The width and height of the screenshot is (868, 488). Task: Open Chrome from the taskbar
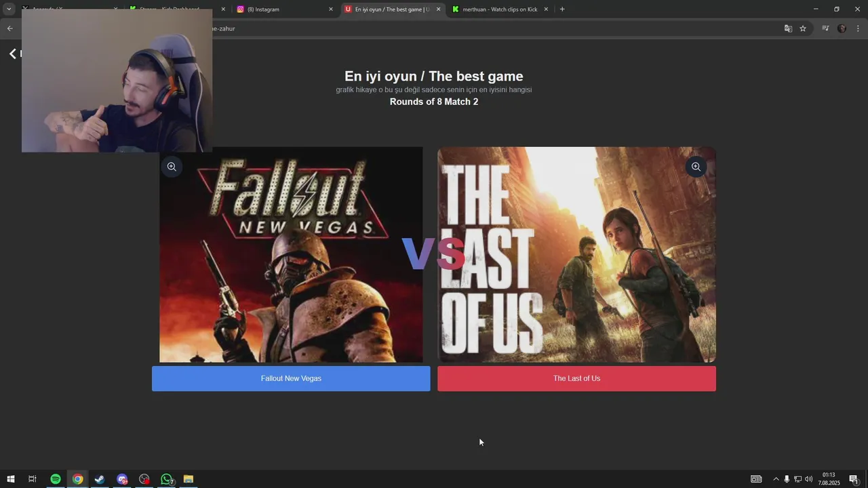pyautogui.click(x=78, y=479)
